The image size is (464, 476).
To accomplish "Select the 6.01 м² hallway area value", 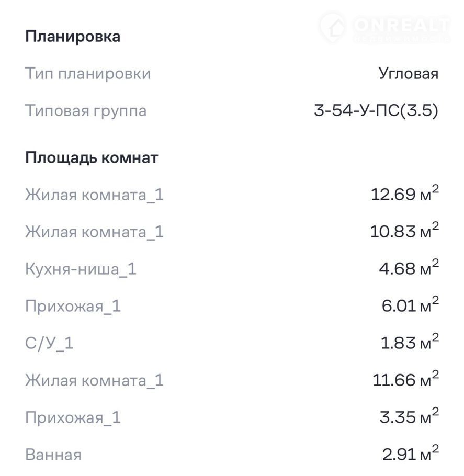I will [x=410, y=306].
